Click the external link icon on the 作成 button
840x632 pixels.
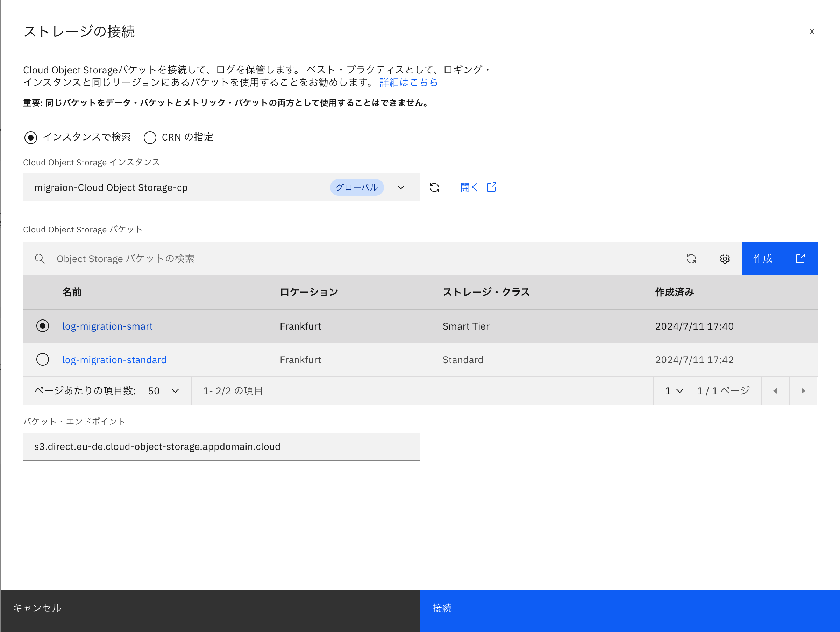[x=800, y=258]
